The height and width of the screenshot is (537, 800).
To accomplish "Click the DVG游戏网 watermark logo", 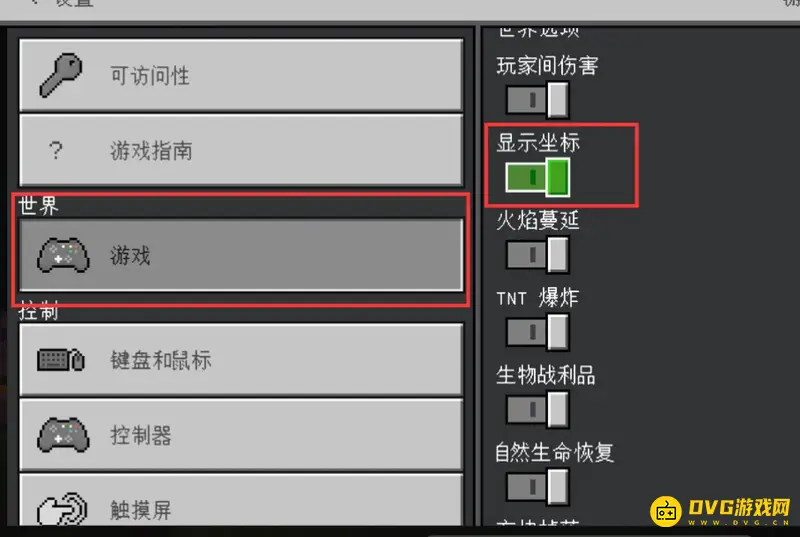I will pos(720,510).
